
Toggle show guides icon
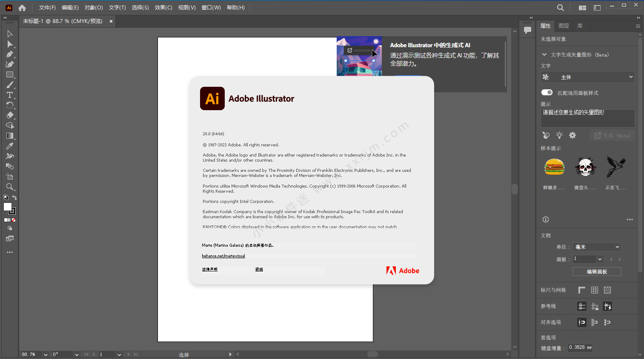[582, 306]
